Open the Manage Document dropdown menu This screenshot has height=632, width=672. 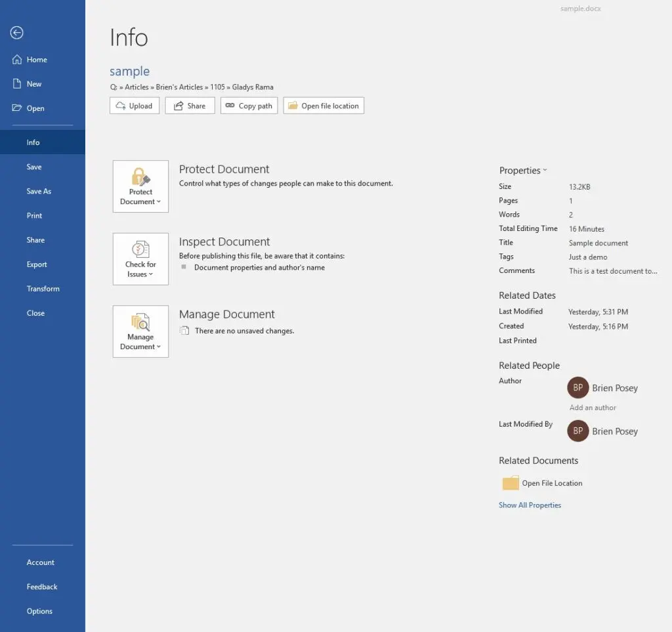[x=140, y=331]
